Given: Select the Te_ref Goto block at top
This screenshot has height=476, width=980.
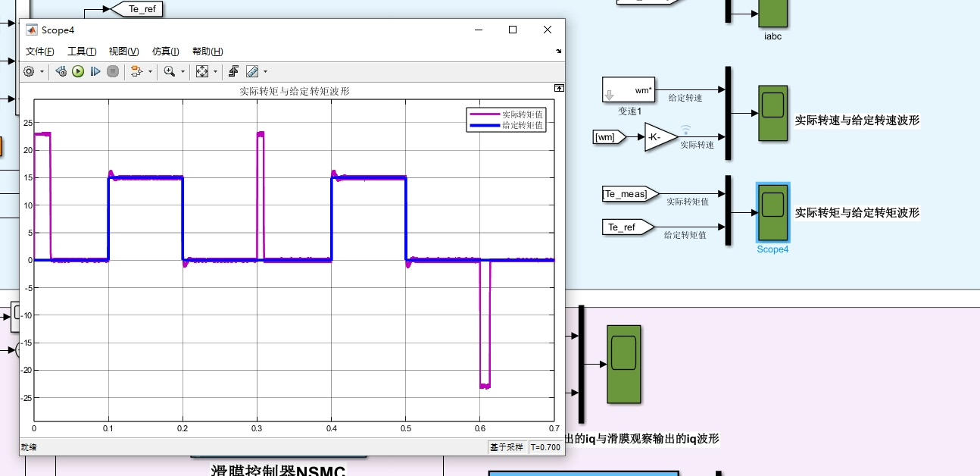Looking at the screenshot, I should (137, 9).
